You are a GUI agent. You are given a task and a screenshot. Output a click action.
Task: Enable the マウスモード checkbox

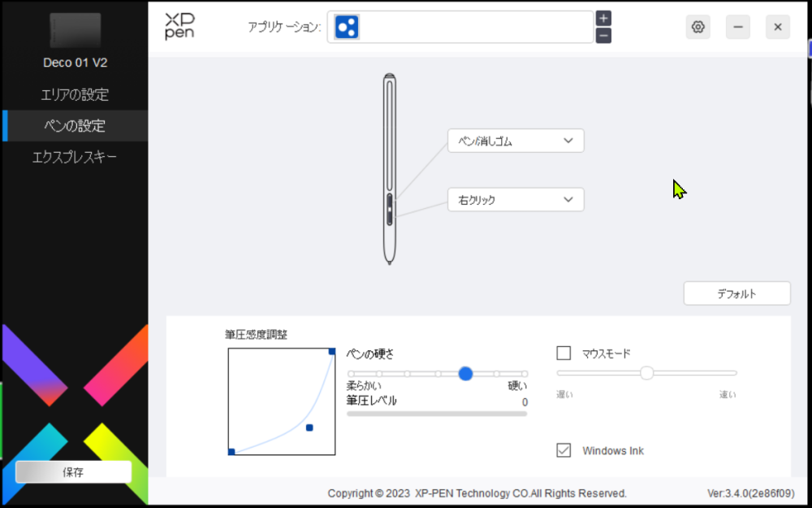coord(564,354)
